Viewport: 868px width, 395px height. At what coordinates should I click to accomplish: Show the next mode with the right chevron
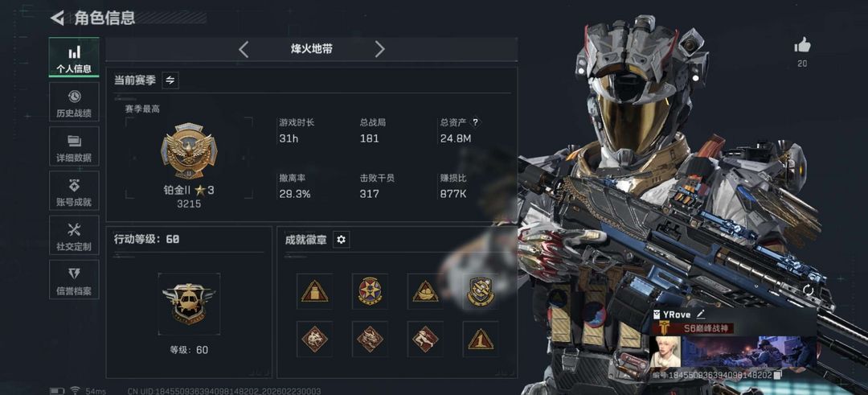coord(379,49)
